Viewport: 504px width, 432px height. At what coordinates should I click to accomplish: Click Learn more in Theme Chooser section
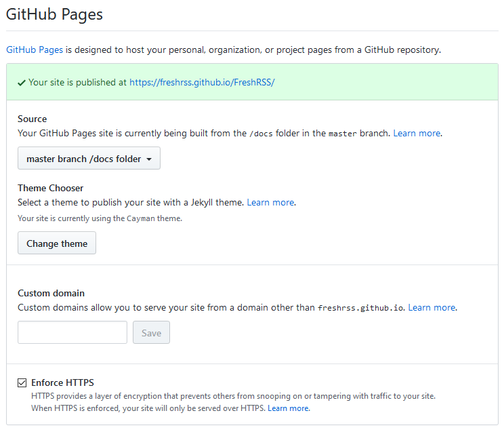(270, 203)
